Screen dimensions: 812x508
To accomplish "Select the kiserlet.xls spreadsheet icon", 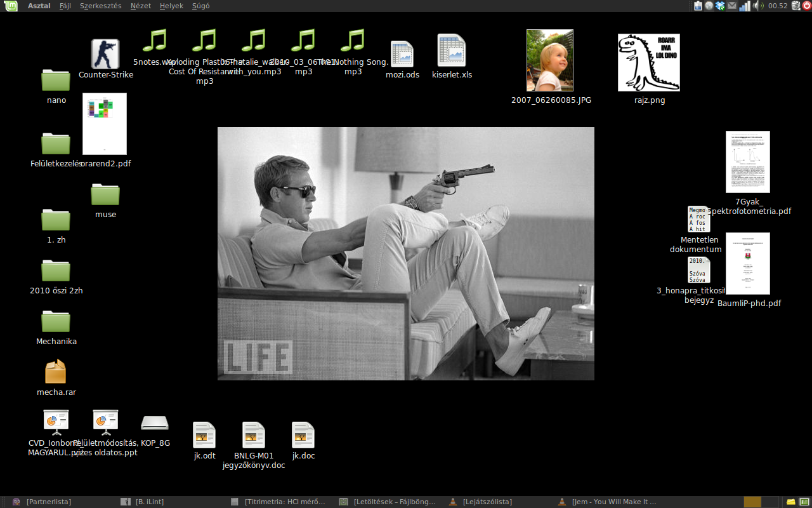I will click(452, 50).
